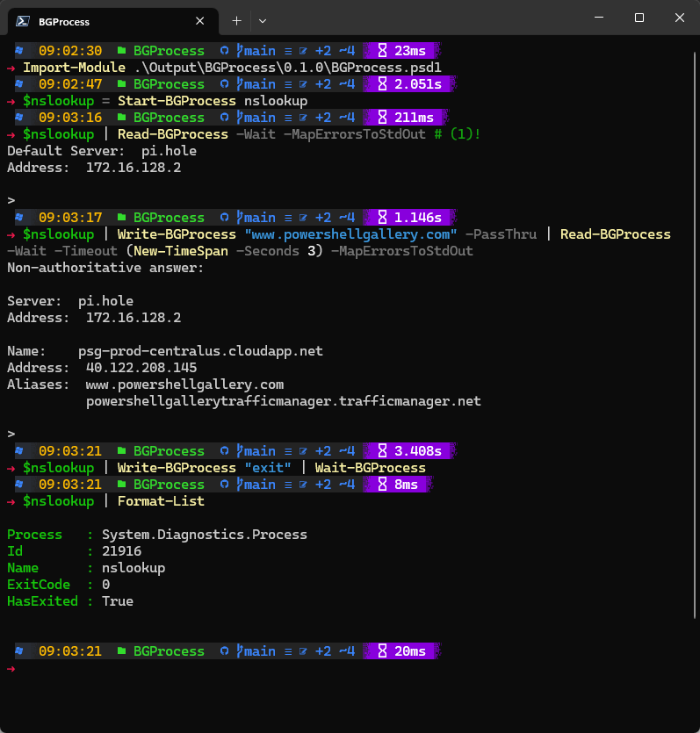700x733 pixels.
Task: Click the hourglass icon next to 1.146s
Action: [383, 218]
